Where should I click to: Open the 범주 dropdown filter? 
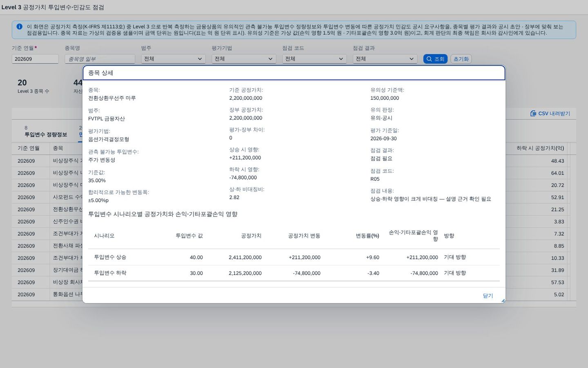173,59
